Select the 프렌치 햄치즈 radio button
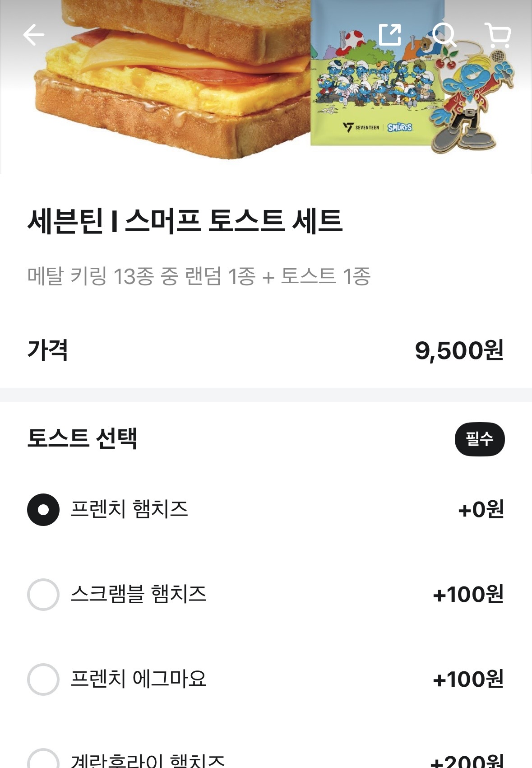The height and width of the screenshot is (768, 532). coord(43,510)
